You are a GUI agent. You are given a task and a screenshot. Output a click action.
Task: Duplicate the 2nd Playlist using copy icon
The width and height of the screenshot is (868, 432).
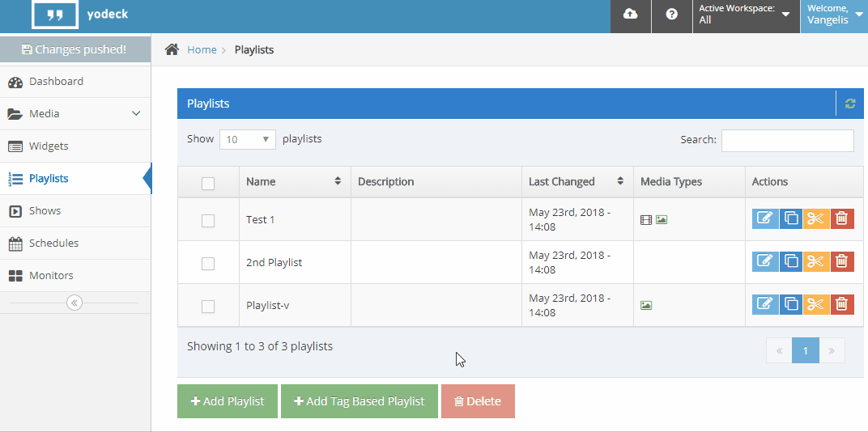pyautogui.click(x=791, y=261)
